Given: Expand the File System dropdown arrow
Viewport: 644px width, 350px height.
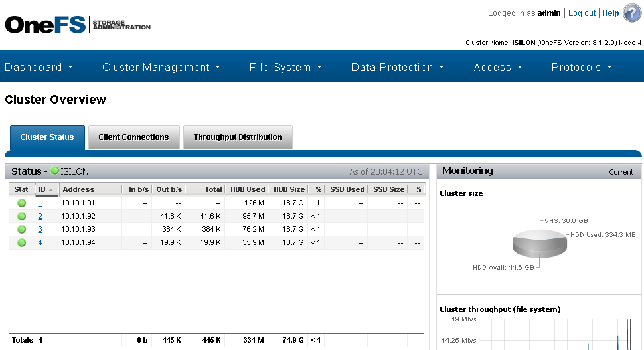Looking at the screenshot, I should (x=319, y=67).
